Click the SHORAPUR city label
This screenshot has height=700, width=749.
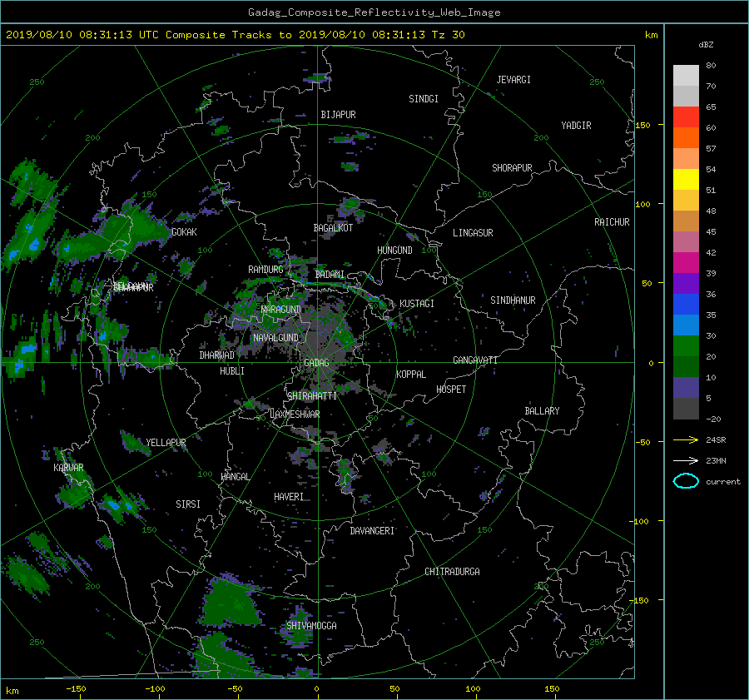tap(512, 168)
